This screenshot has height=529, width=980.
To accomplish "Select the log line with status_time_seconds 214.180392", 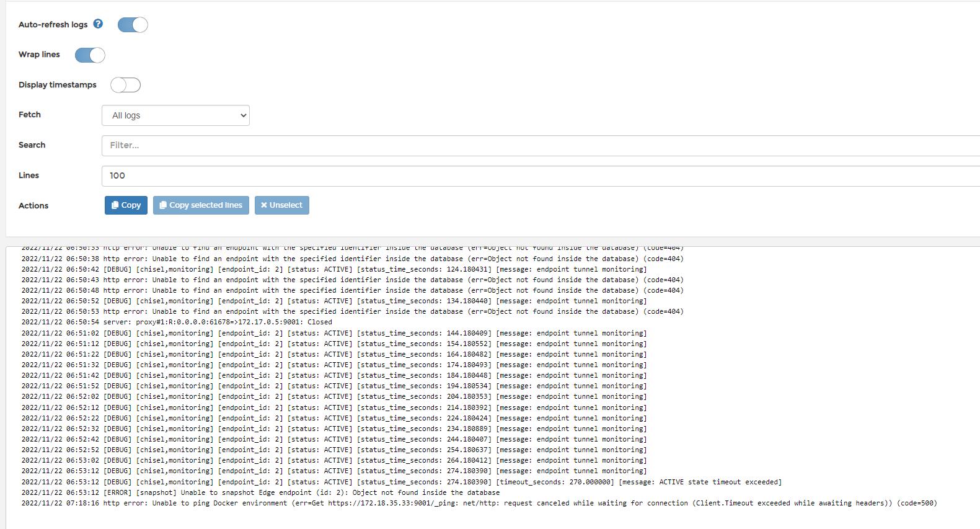I will pyautogui.click(x=334, y=407).
